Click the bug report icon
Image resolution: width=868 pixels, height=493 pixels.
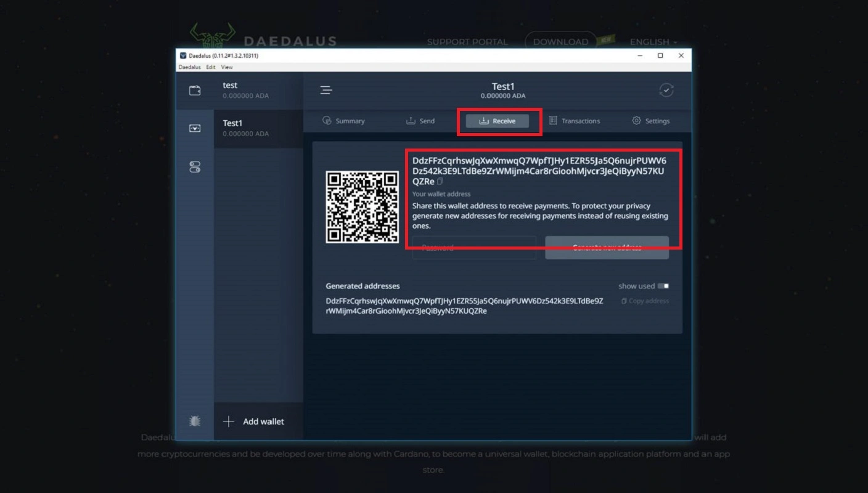pyautogui.click(x=195, y=422)
